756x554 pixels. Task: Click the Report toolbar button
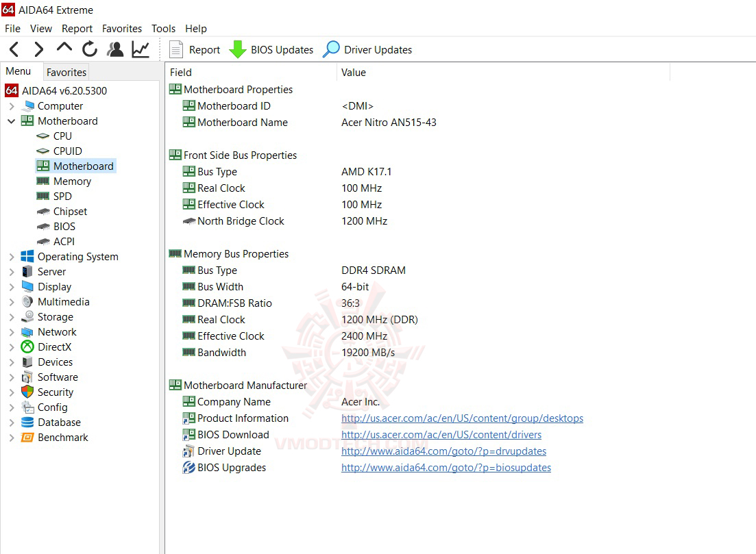[195, 49]
